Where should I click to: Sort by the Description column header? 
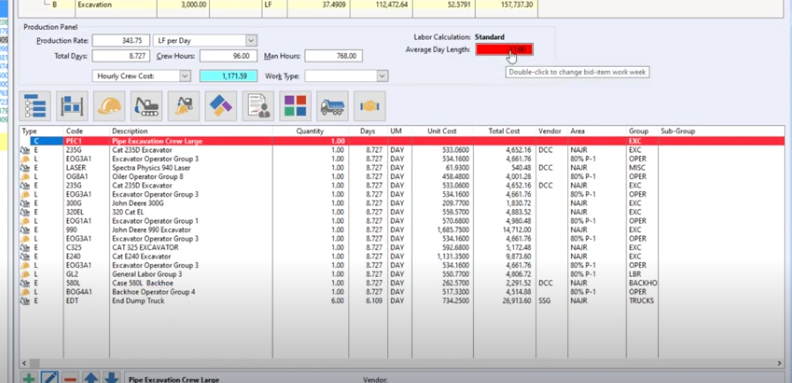(x=191, y=131)
